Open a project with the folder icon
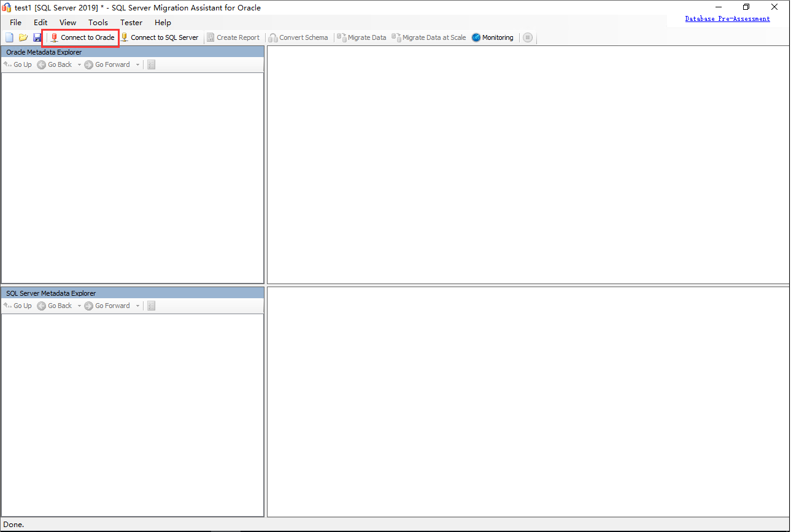The image size is (791, 532). click(23, 37)
